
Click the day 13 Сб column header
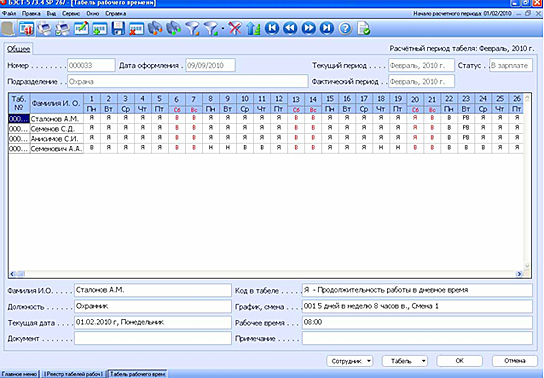pyautogui.click(x=296, y=104)
